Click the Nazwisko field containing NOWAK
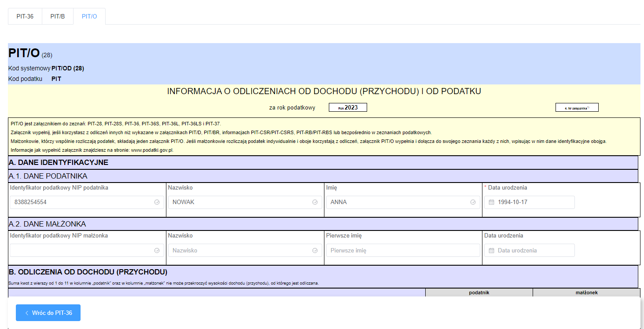 click(x=244, y=202)
